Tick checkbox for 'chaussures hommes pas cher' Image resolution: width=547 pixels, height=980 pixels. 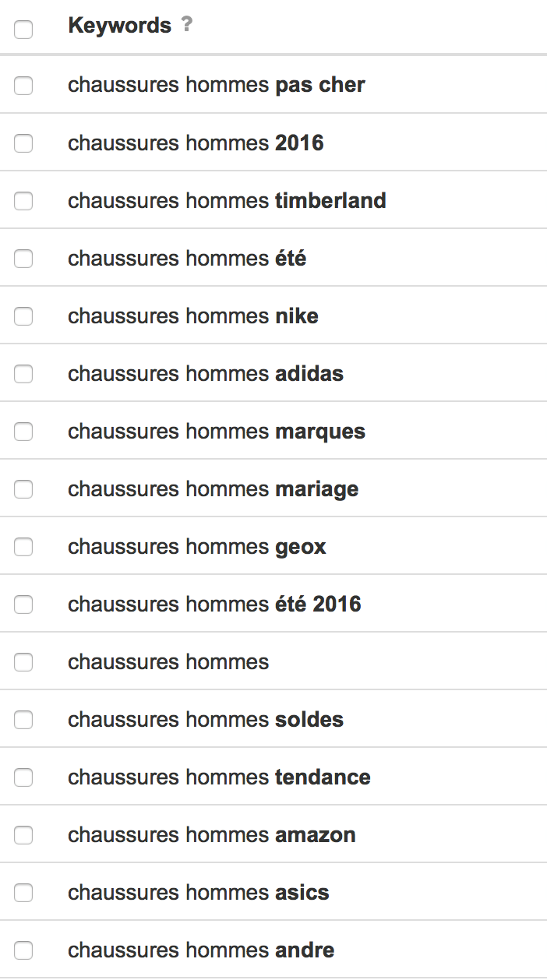[23, 86]
